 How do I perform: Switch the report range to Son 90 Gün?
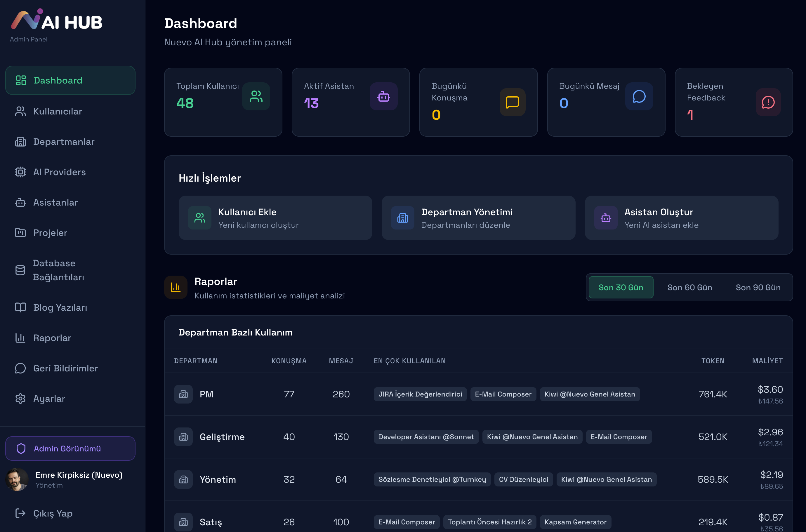tap(758, 287)
